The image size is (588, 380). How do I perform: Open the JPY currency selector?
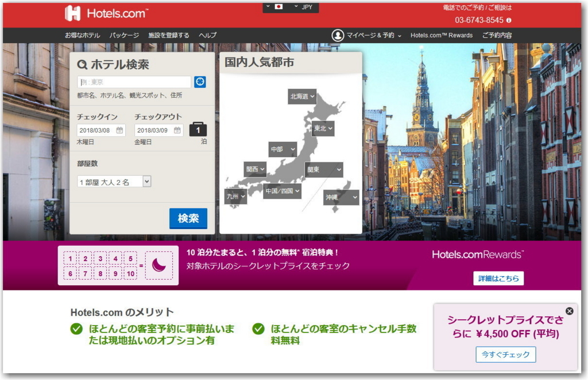pyautogui.click(x=304, y=7)
